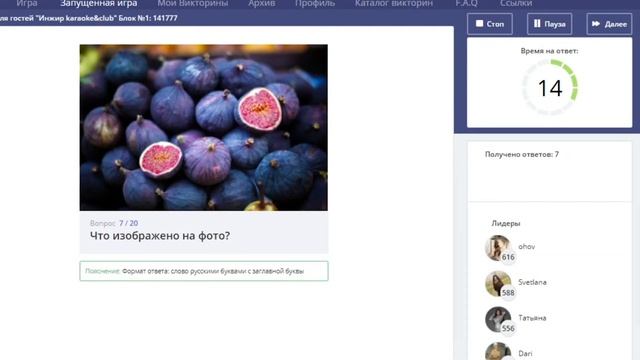Click Svetlana's avatar in leaders

498,283
